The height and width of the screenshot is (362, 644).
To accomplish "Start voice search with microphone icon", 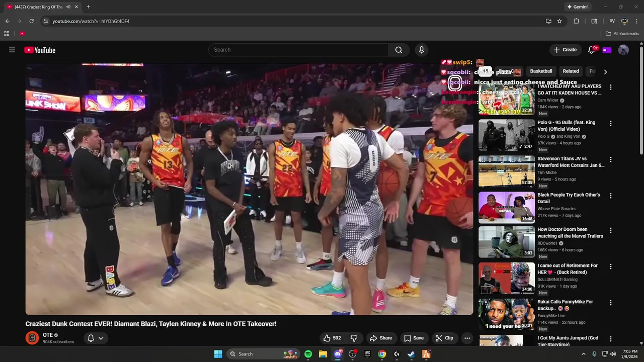I will (422, 50).
